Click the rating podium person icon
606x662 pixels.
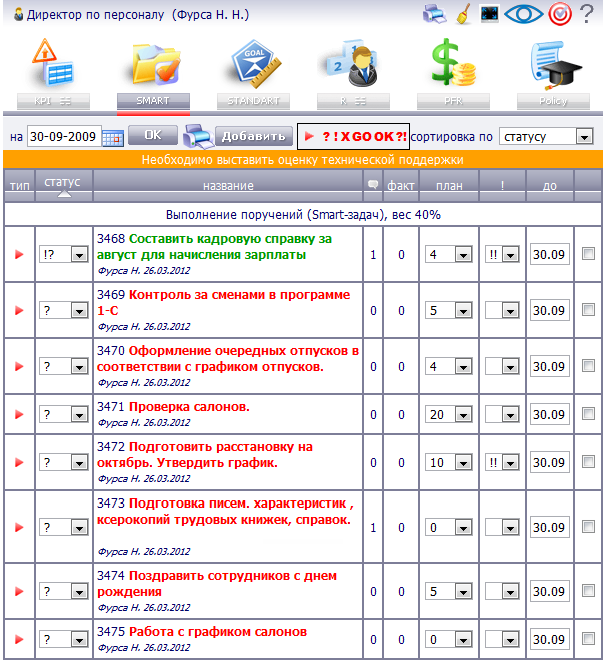(x=353, y=63)
